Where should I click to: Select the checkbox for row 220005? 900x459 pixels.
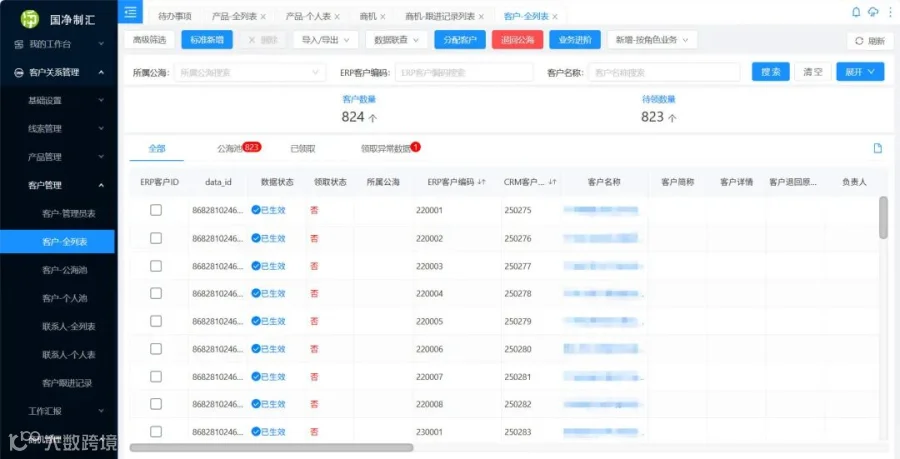click(156, 321)
